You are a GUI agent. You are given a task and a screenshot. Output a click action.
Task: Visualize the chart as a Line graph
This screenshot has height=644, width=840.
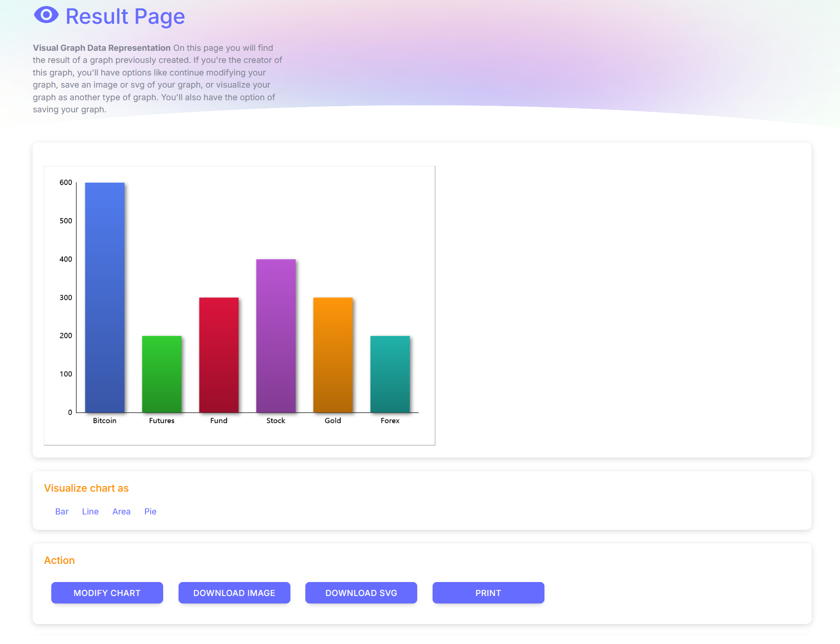pos(90,511)
